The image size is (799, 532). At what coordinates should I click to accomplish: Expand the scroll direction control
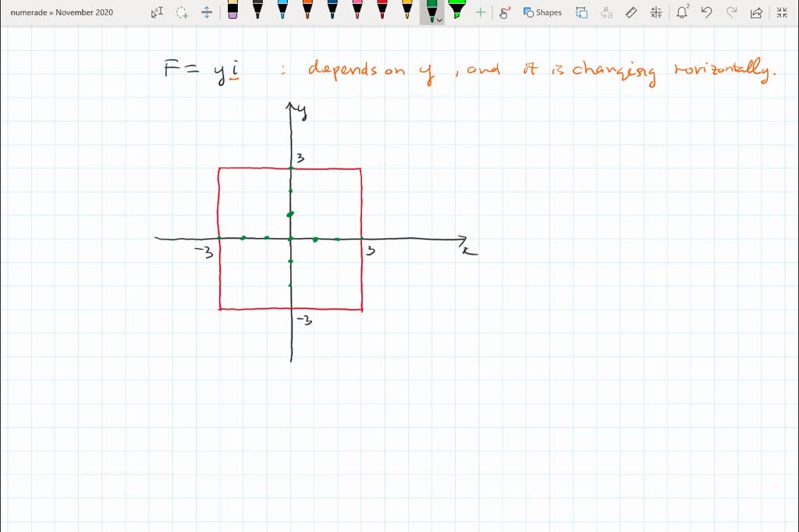coord(206,12)
